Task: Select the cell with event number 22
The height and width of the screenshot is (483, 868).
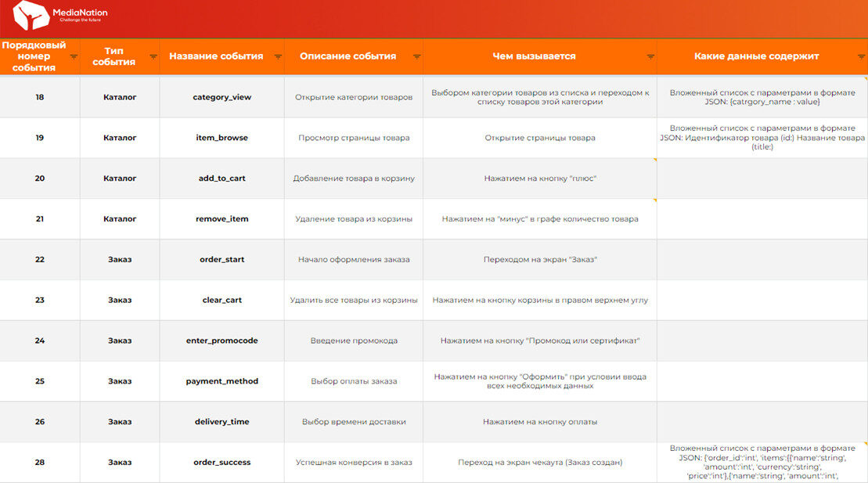Action: click(40, 259)
